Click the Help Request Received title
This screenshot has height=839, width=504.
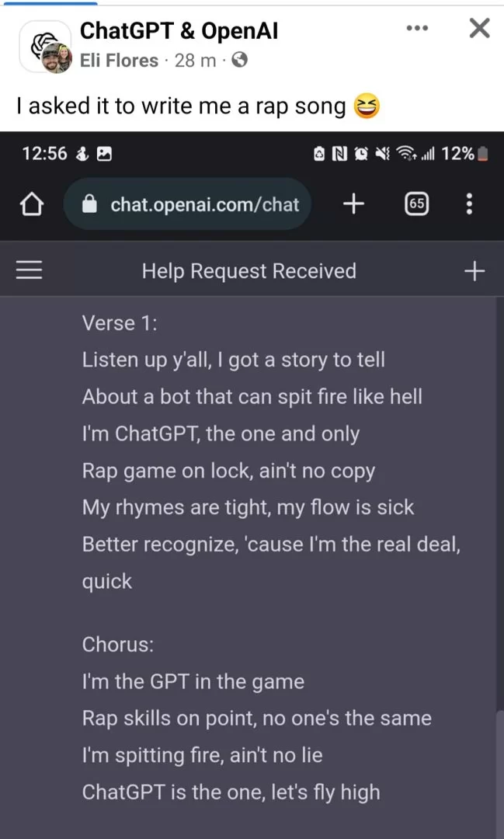click(249, 271)
